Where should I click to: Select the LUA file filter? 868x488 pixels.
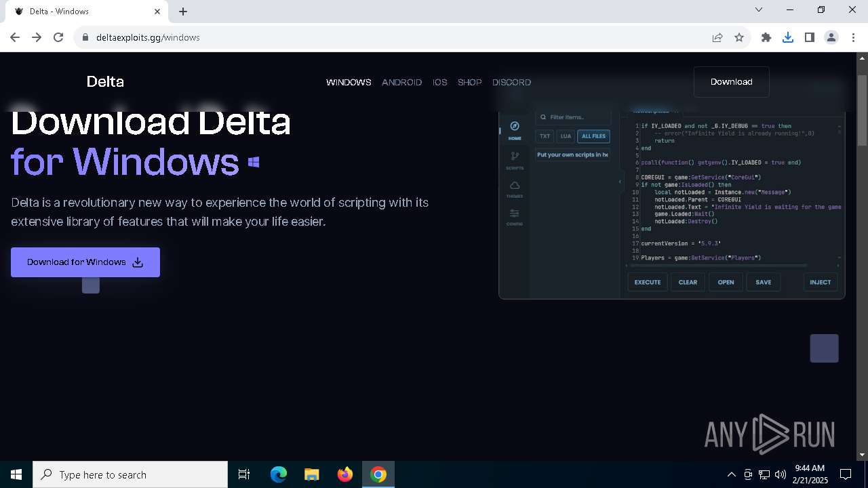pyautogui.click(x=566, y=136)
